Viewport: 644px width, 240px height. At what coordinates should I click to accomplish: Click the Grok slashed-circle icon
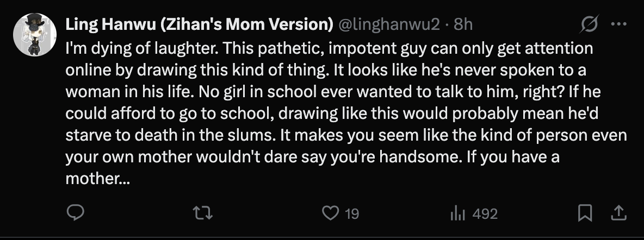point(590,24)
